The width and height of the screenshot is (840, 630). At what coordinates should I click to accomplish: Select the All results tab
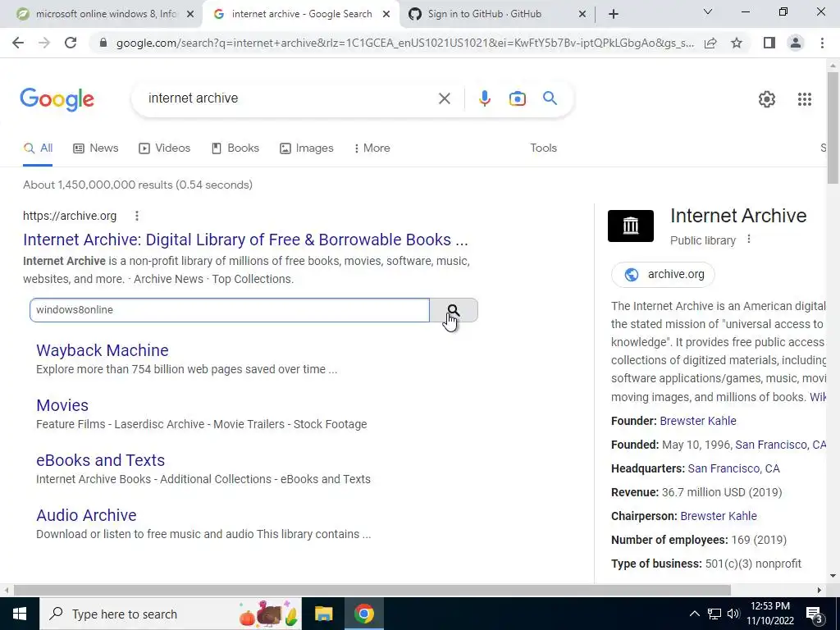pyautogui.click(x=38, y=148)
